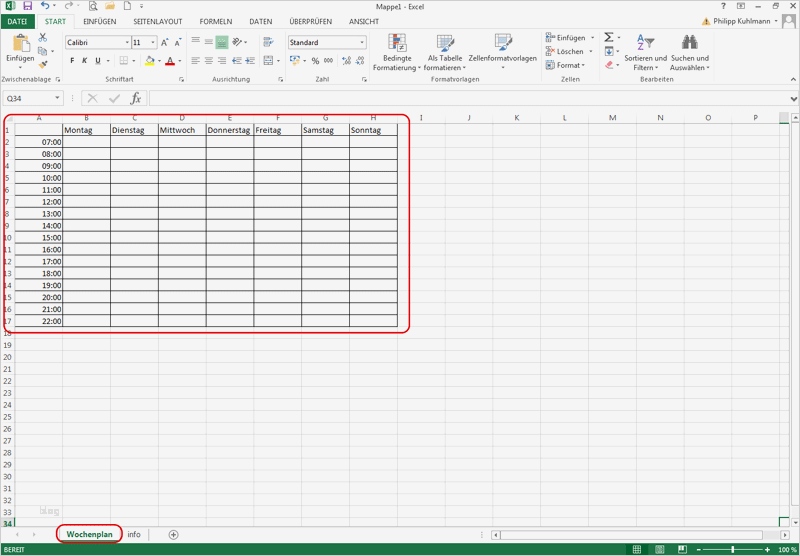Toggle bold F formatting

(x=72, y=61)
